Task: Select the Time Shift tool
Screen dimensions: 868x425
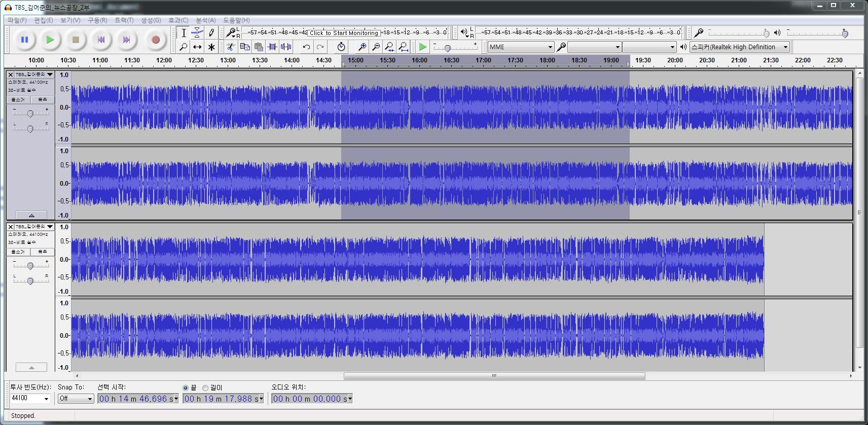Action: (x=197, y=47)
